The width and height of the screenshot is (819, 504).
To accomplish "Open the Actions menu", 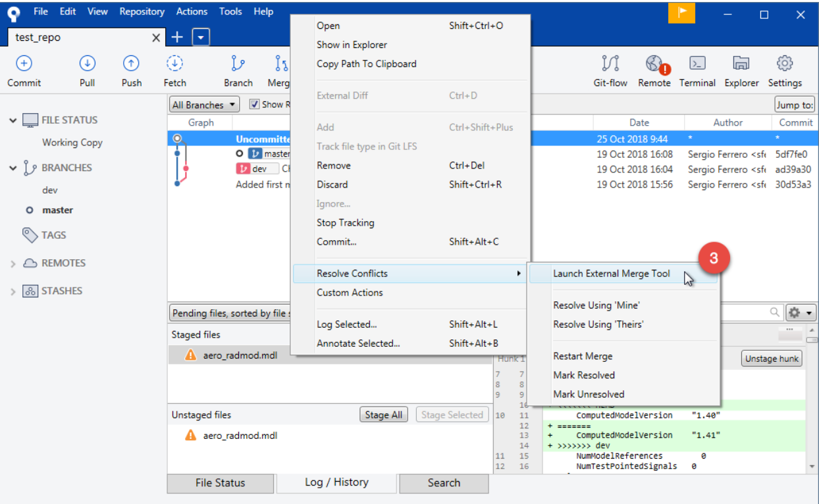I will click(192, 11).
